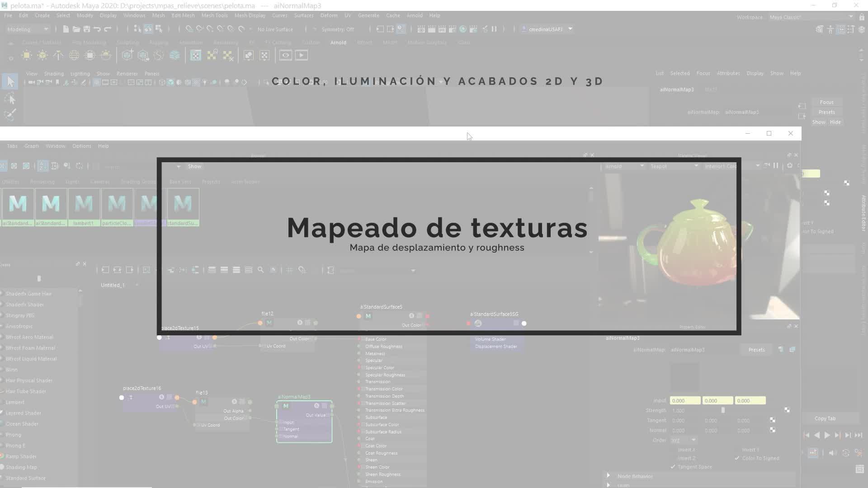Screen dimensions: 868x488
Task: Click the Open scene folder icon
Action: point(76,29)
